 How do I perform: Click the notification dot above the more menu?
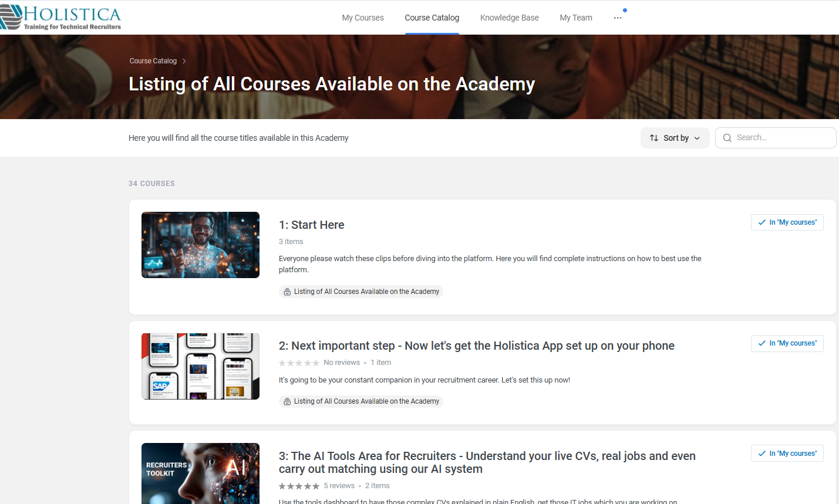point(625,10)
